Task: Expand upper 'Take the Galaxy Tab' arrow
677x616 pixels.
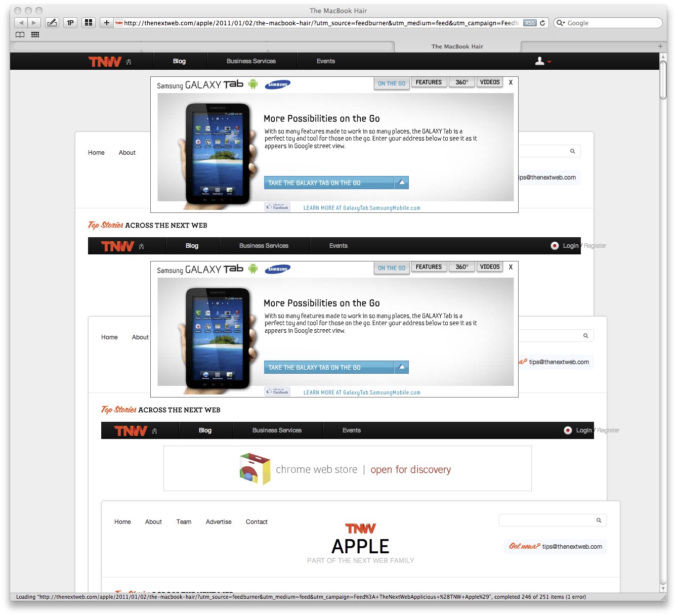Action: 401,183
